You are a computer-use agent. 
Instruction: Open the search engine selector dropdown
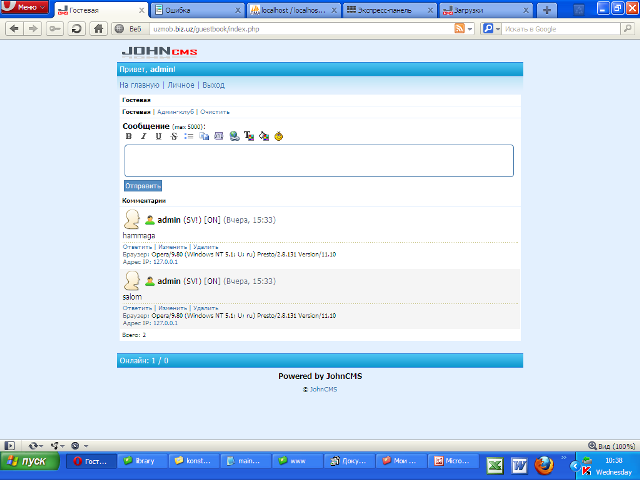[491, 29]
